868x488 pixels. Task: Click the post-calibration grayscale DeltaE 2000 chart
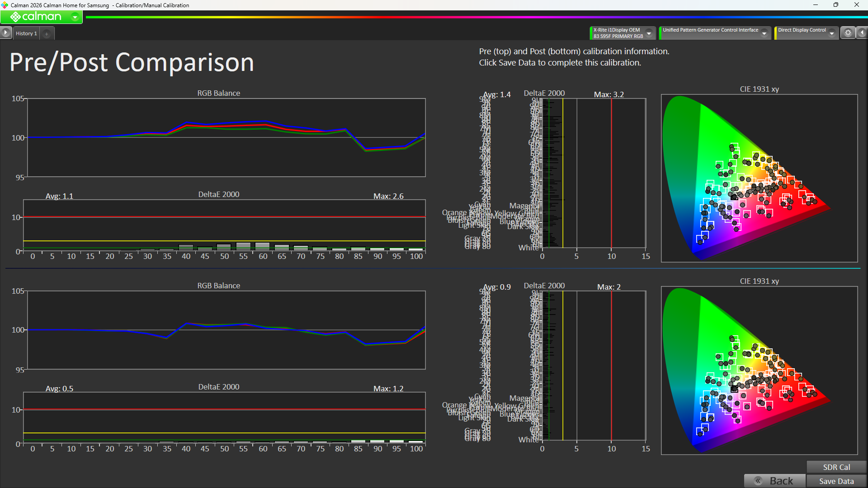224,418
